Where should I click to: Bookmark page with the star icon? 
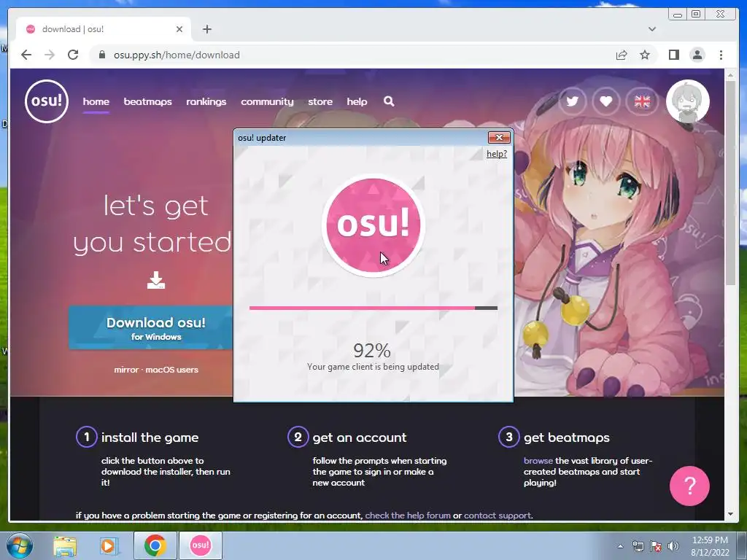point(645,55)
